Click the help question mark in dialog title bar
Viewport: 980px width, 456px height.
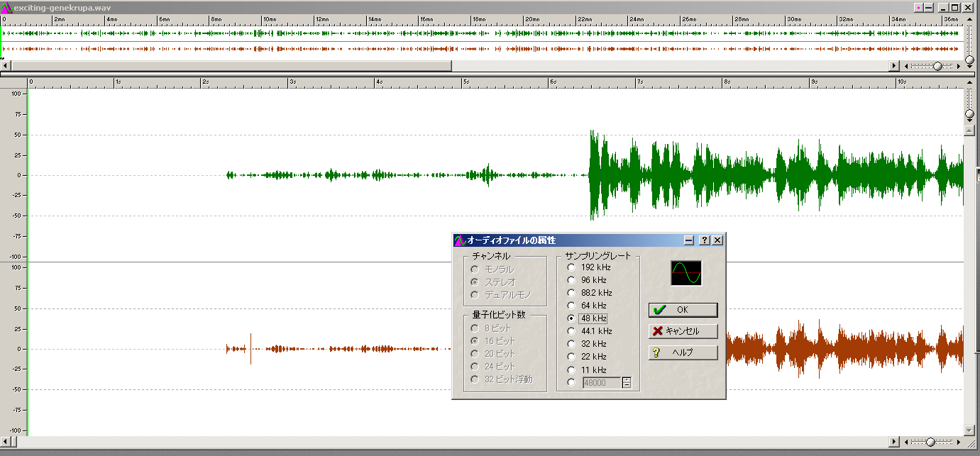coord(705,240)
